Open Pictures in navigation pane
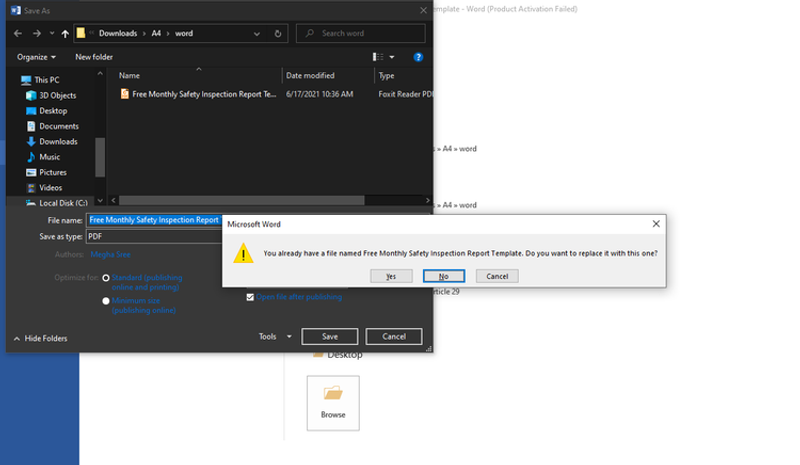 (53, 172)
